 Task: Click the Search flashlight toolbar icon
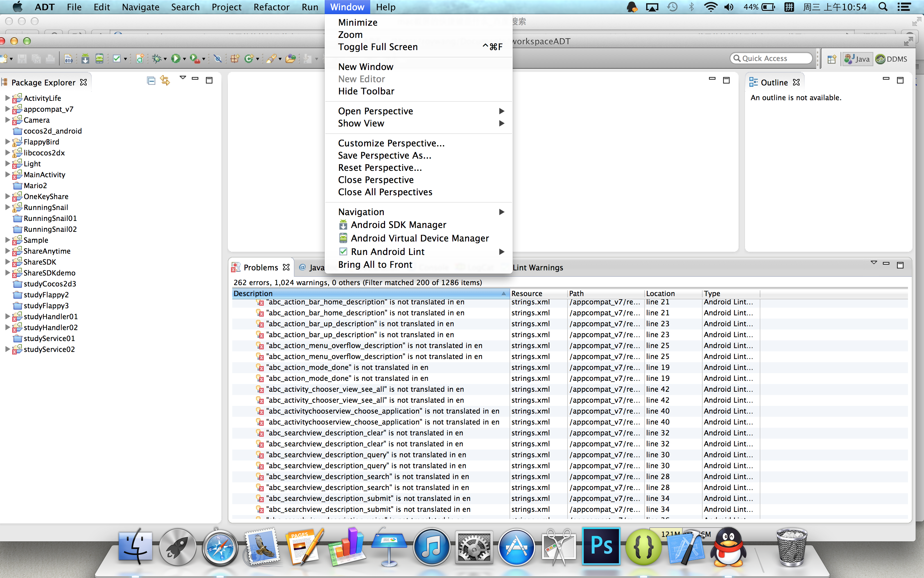click(271, 58)
